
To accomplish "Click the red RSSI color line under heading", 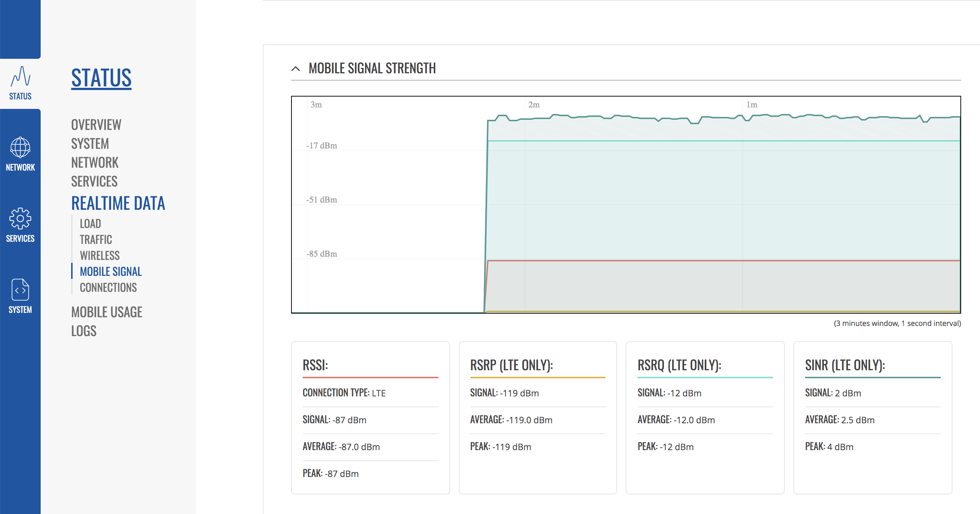I will coord(371,378).
